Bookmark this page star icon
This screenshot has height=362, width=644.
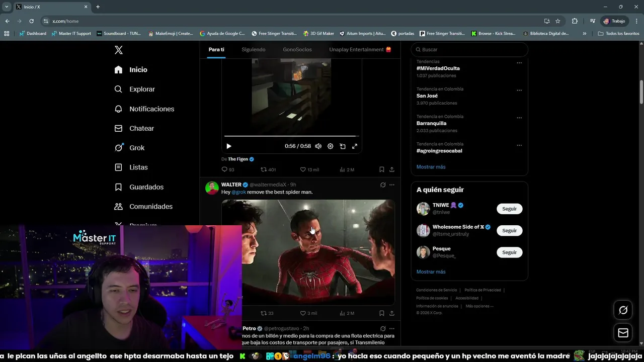click(x=557, y=21)
